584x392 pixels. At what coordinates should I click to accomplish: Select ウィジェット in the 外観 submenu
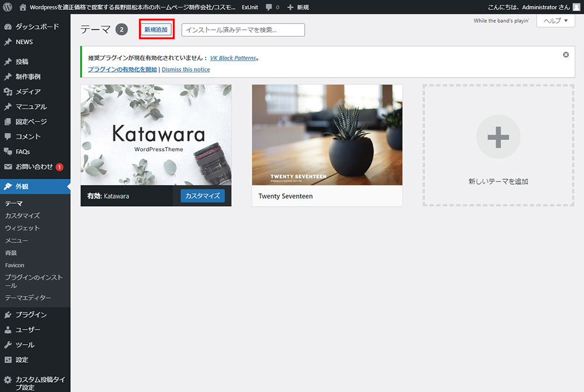pos(22,228)
